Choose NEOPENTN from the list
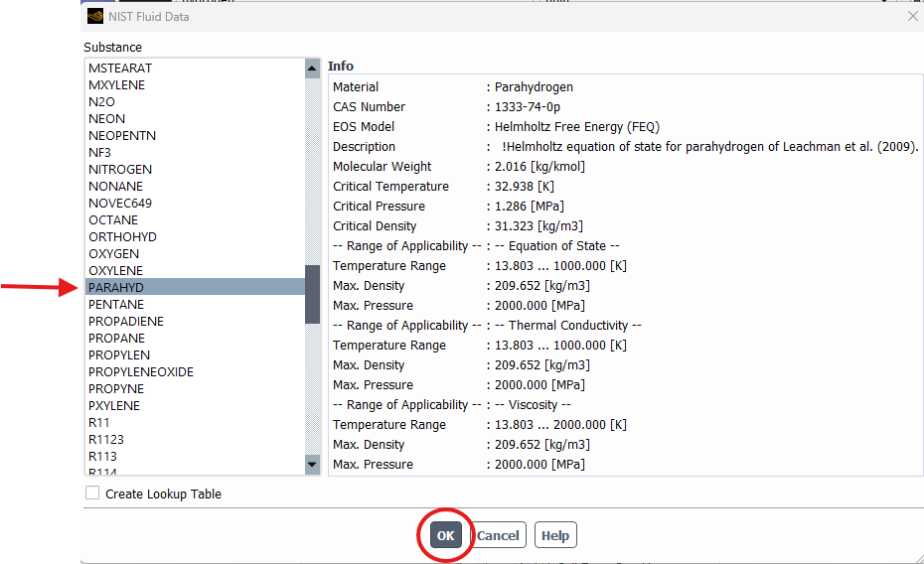Viewport: 924px width, 564px height. tap(195, 135)
